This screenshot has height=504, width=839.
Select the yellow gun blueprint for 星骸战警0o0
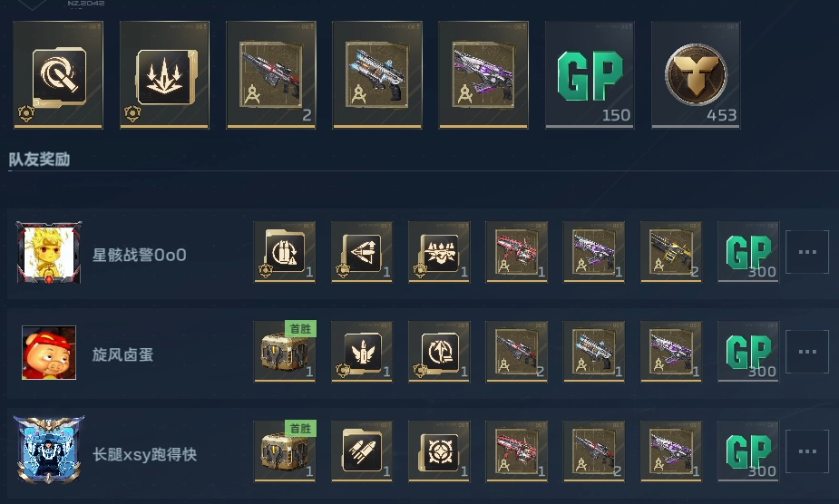671,251
